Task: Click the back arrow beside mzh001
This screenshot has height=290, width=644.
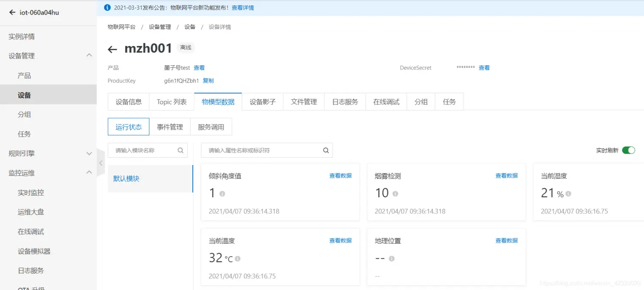Action: 112,49
